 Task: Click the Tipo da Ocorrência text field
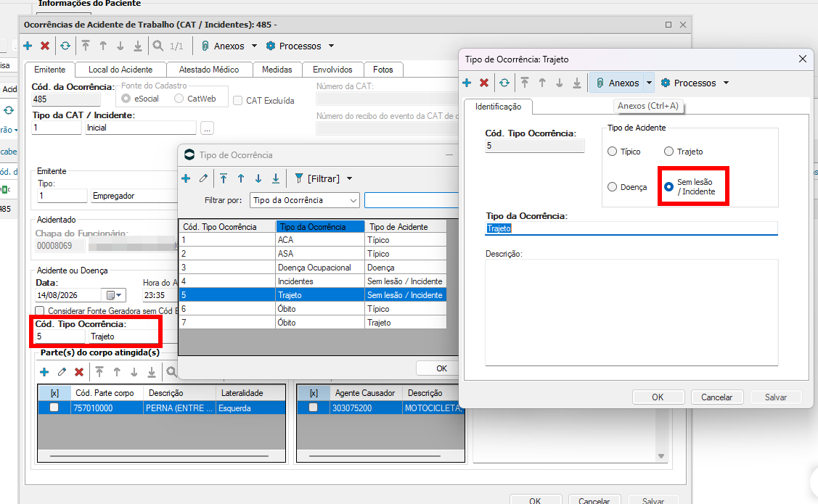pyautogui.click(x=631, y=228)
